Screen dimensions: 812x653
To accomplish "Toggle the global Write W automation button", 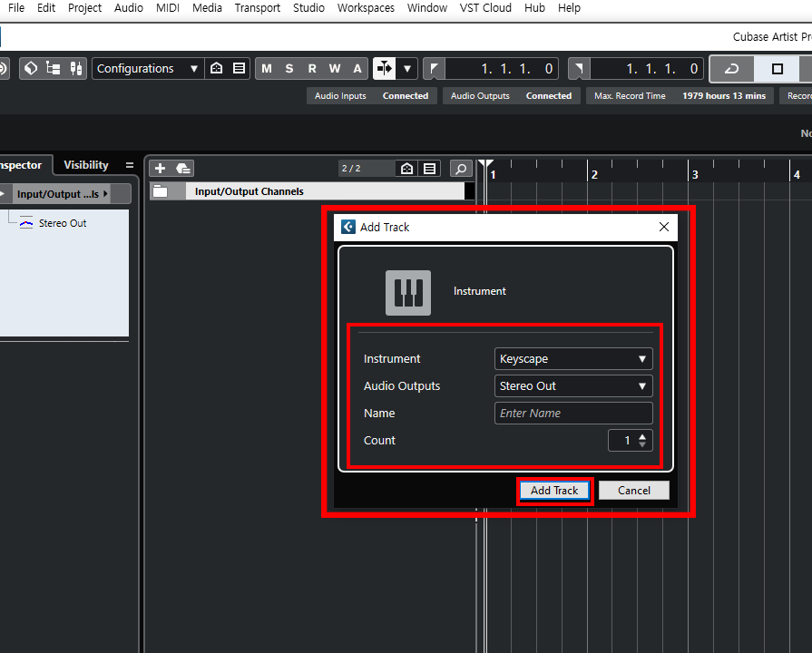I will click(335, 68).
